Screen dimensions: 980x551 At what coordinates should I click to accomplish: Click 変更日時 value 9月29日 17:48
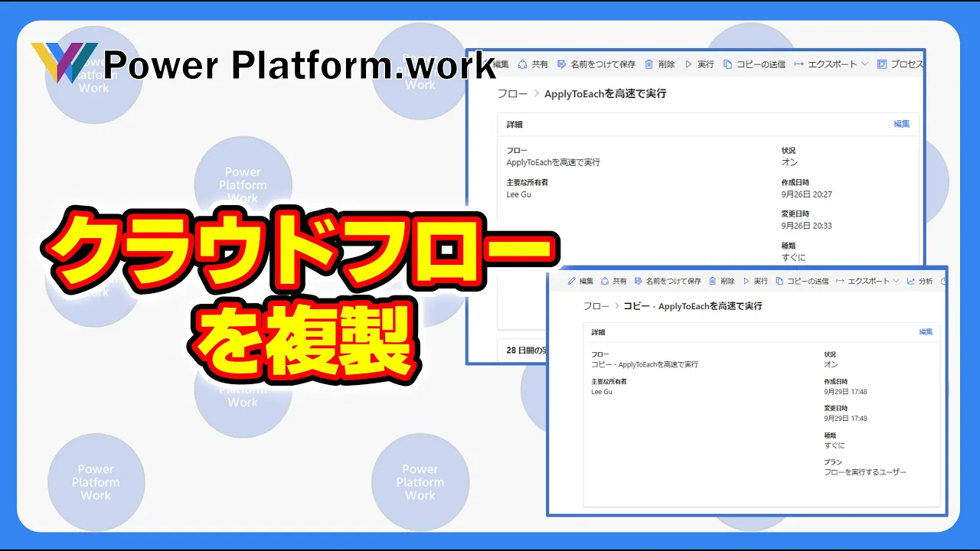coord(846,419)
